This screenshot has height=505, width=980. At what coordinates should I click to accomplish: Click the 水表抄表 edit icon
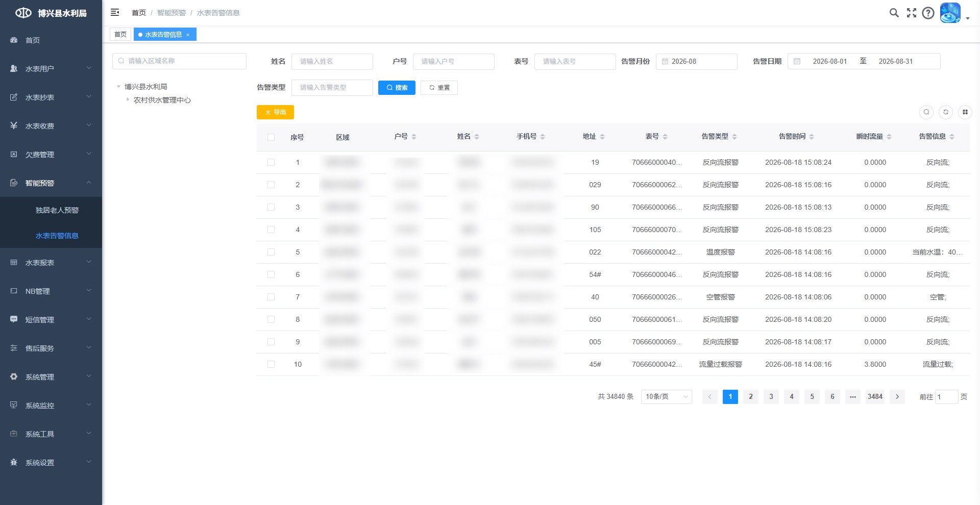pos(14,97)
